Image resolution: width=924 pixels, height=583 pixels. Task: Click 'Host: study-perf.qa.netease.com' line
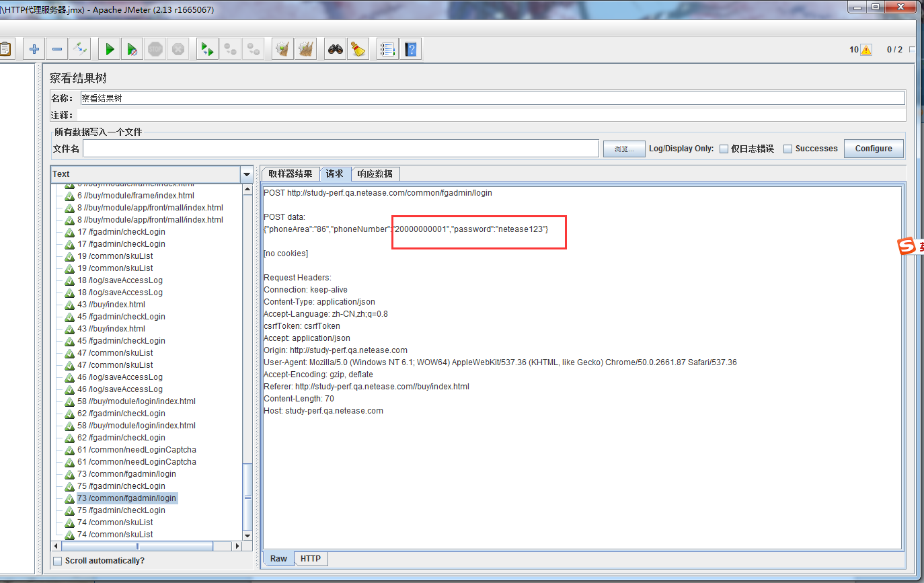(x=323, y=411)
